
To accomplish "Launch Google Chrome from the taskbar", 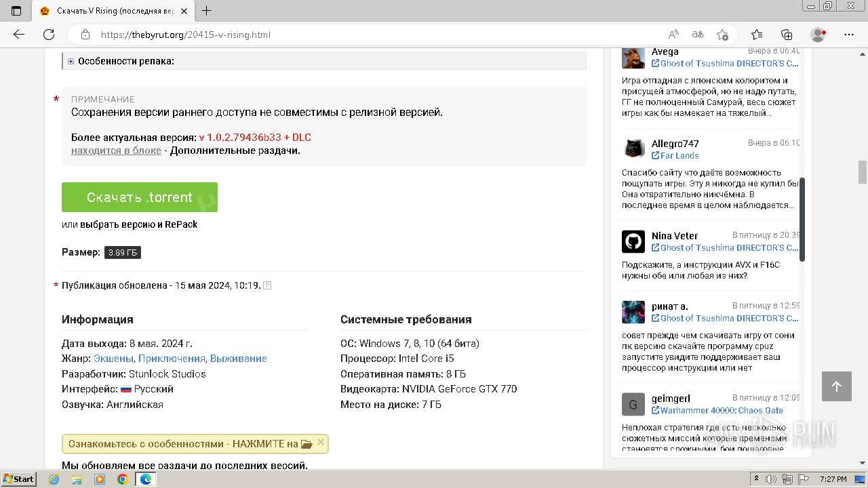I will (x=122, y=479).
